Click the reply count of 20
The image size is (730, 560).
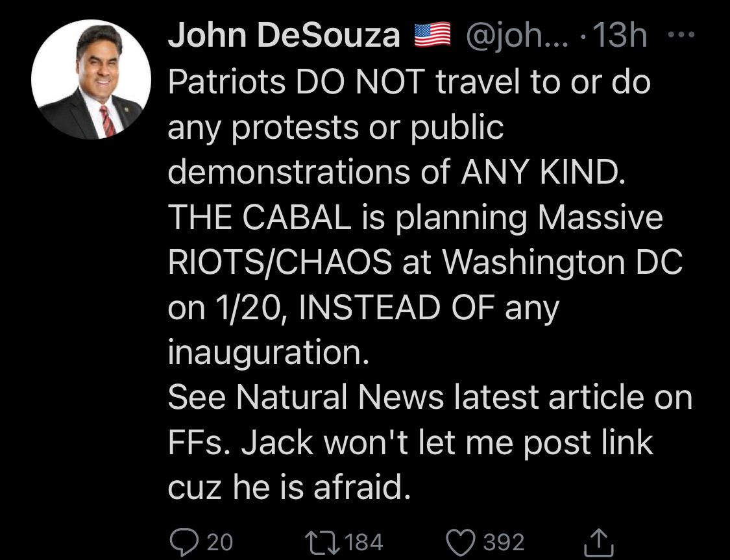coord(220,542)
